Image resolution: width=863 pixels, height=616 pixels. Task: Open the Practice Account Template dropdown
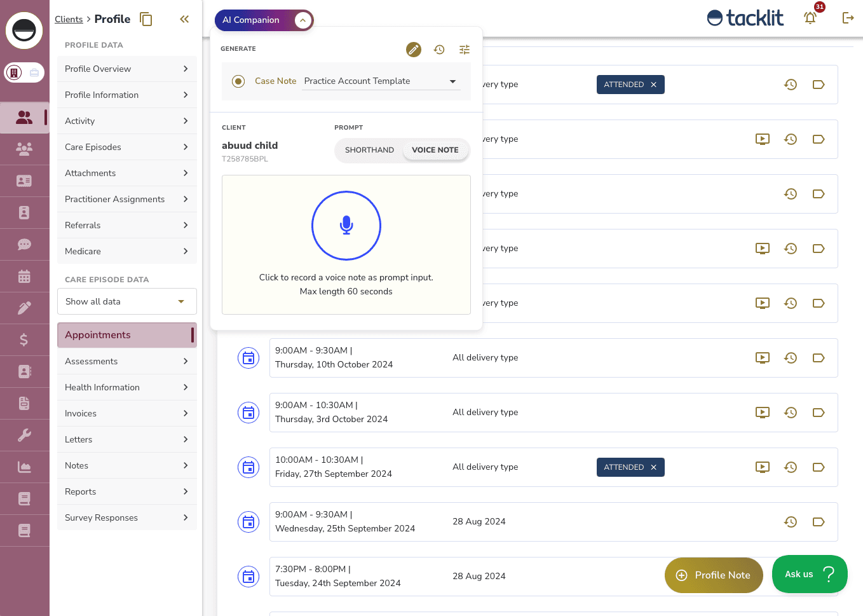point(381,81)
